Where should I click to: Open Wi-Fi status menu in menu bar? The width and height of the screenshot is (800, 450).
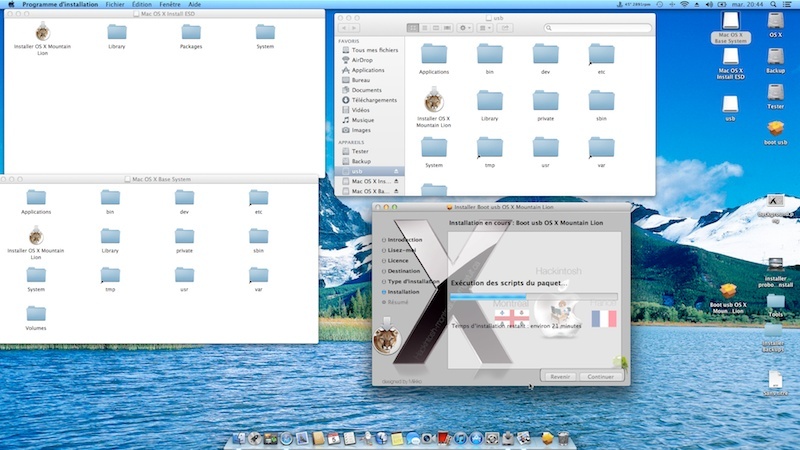click(x=684, y=4)
